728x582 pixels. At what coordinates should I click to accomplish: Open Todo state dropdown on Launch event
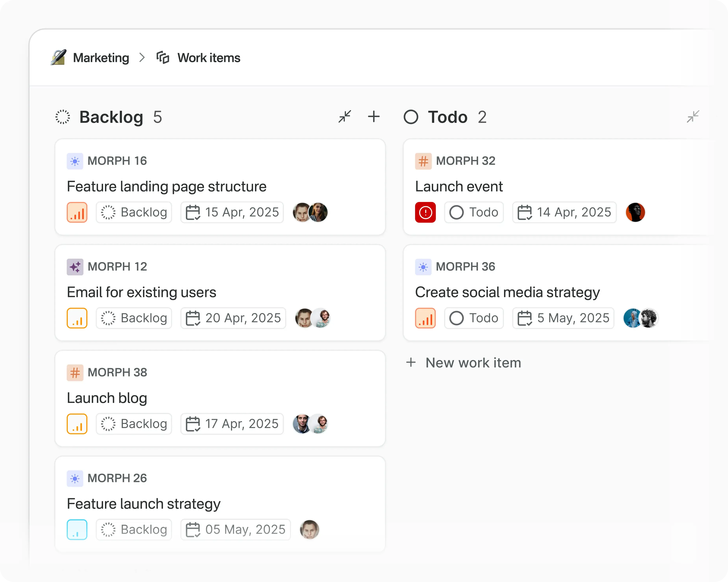tap(474, 212)
